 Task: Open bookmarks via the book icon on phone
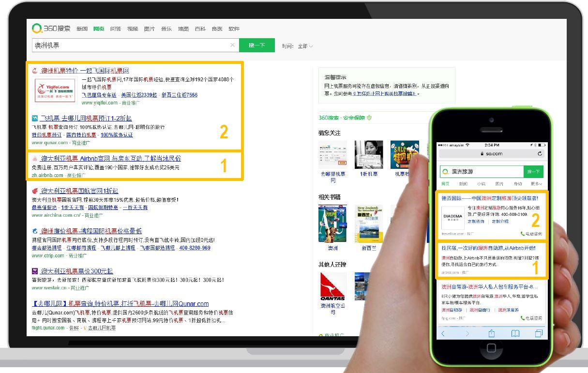tap(516, 333)
